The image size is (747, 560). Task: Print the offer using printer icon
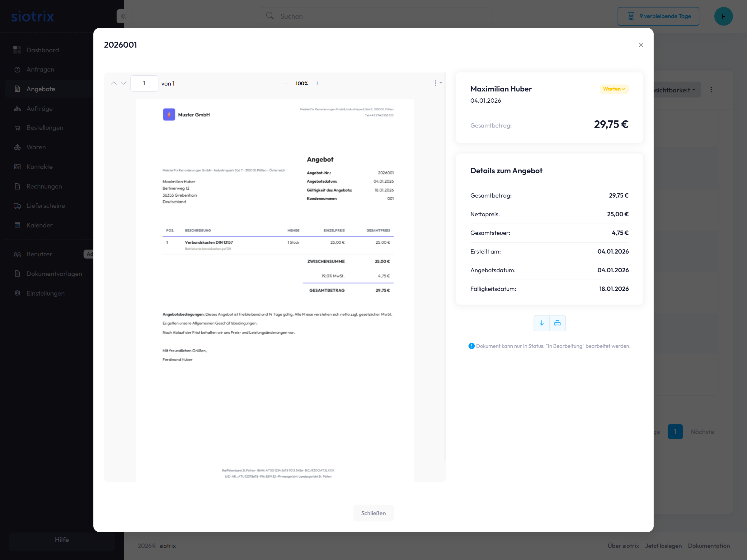557,323
